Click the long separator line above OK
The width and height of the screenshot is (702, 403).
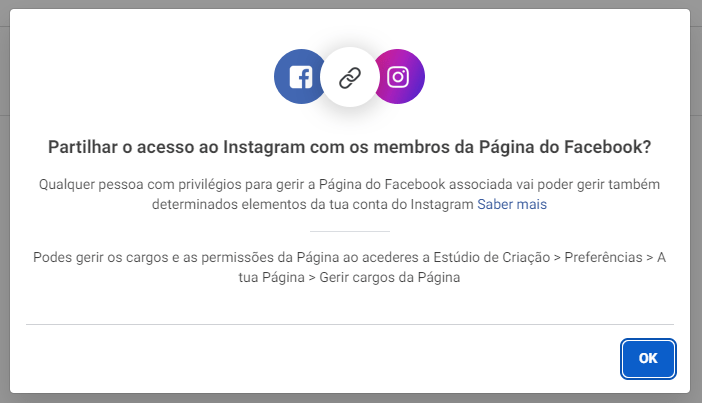point(350,325)
